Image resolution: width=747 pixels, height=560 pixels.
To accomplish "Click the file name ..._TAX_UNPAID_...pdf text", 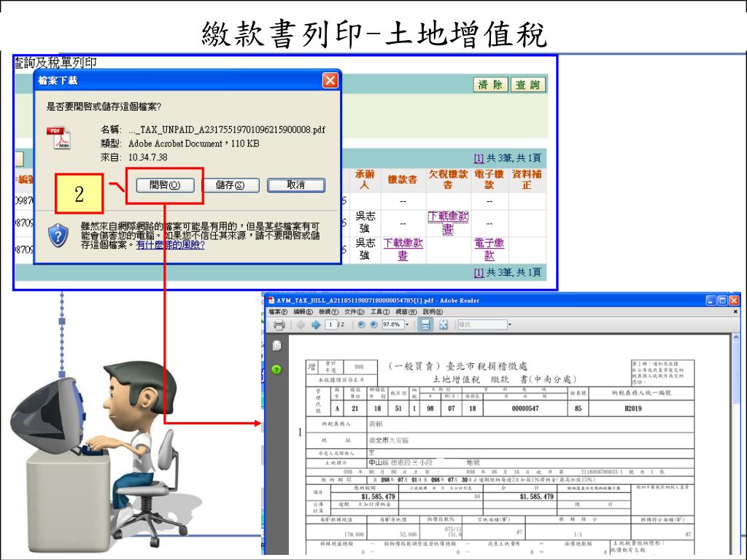I will point(228,130).
